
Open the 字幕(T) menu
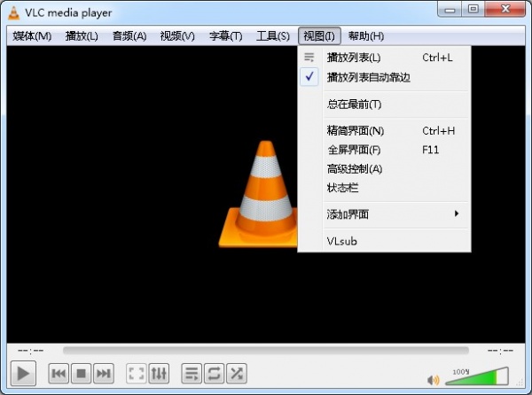225,36
